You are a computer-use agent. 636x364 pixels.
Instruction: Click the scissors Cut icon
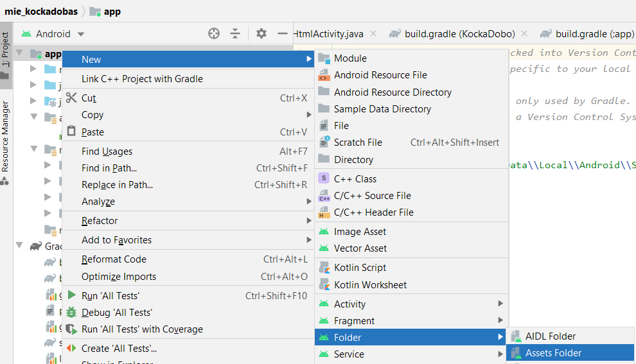(x=71, y=98)
